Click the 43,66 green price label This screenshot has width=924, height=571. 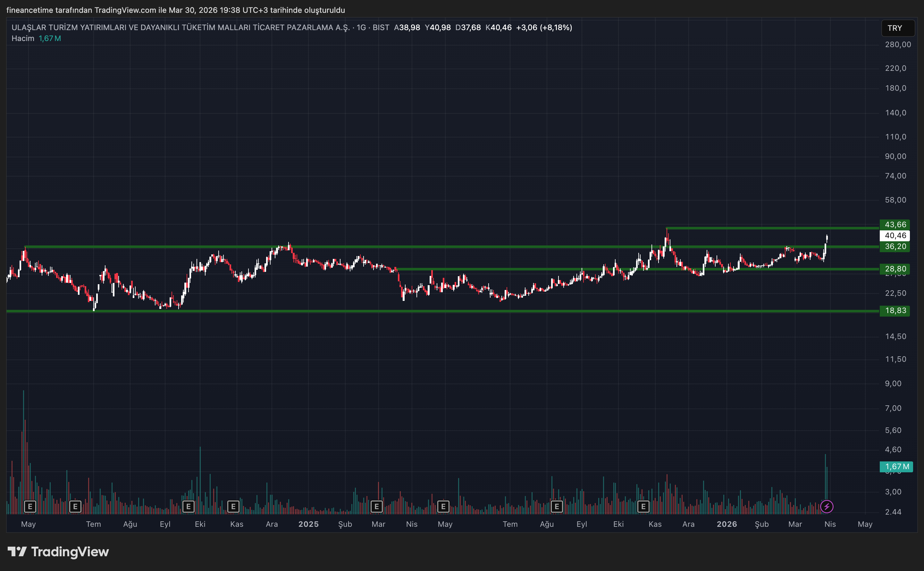895,225
